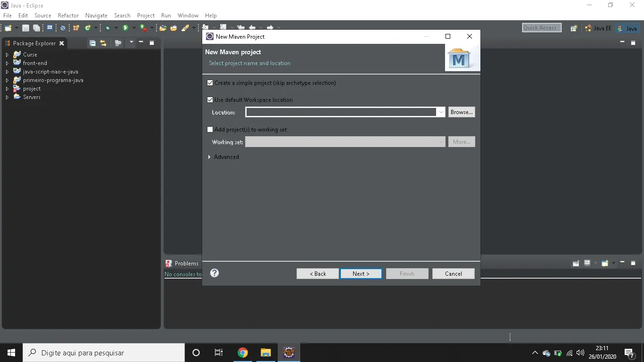Click the Windows Start button
Screen dimensions: 644x362
click(x=11, y=353)
